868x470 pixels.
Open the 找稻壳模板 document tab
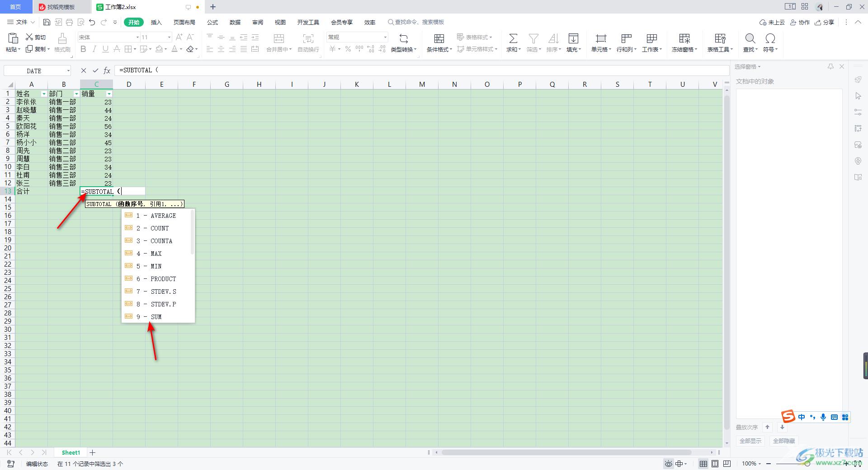coord(61,7)
